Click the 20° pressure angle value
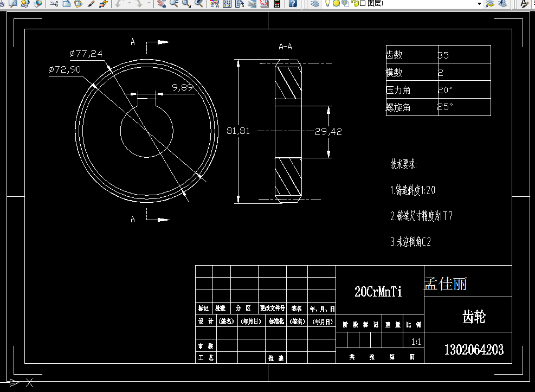535x392 pixels. pos(445,90)
